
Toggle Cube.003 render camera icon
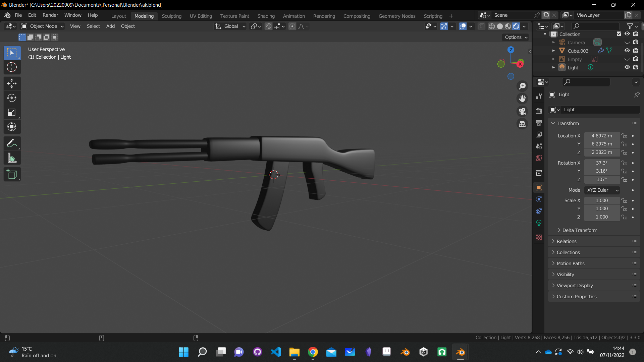pyautogui.click(x=636, y=51)
